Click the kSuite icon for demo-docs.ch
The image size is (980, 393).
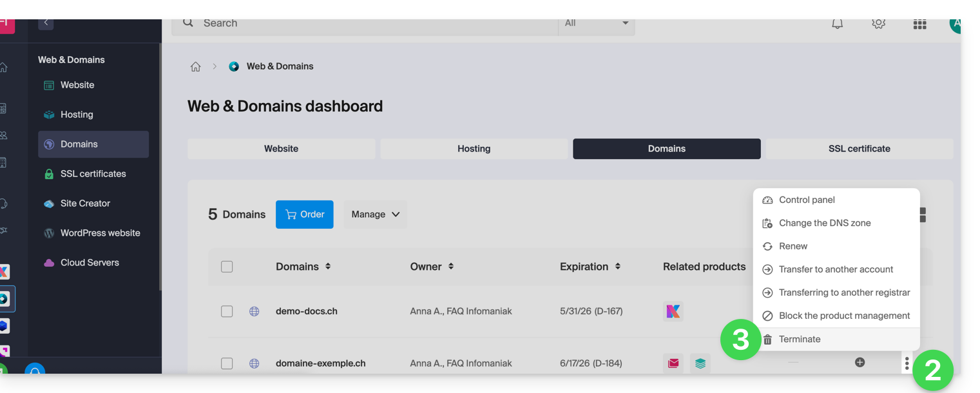pyautogui.click(x=673, y=311)
